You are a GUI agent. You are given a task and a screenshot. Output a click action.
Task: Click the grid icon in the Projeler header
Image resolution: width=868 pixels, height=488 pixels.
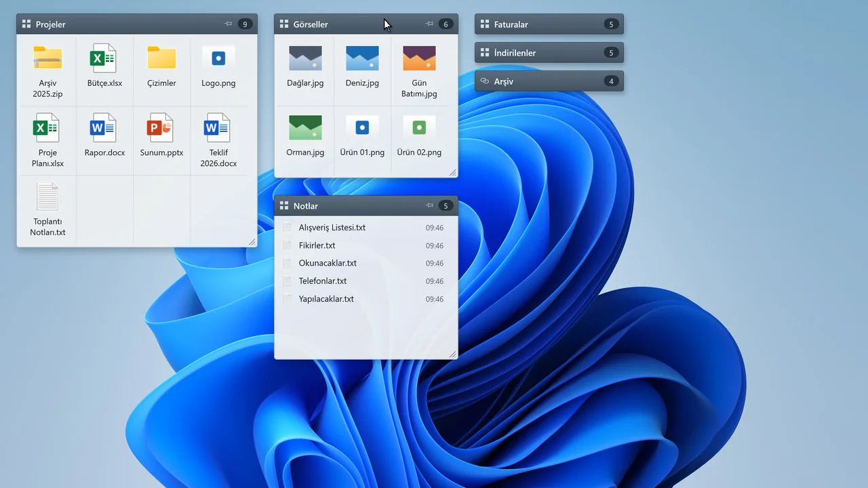(26, 24)
